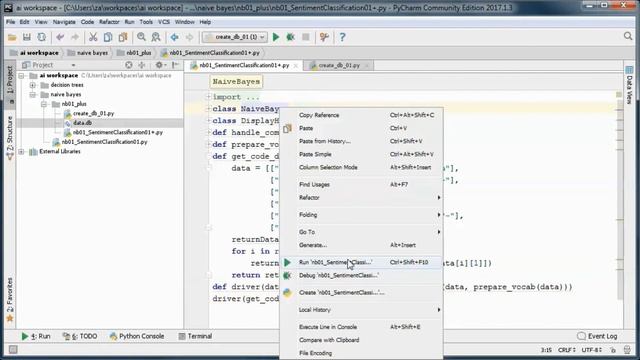Choose Copy Reference in context menu
Image resolution: width=640 pixels, height=360 pixels.
pyautogui.click(x=361, y=115)
